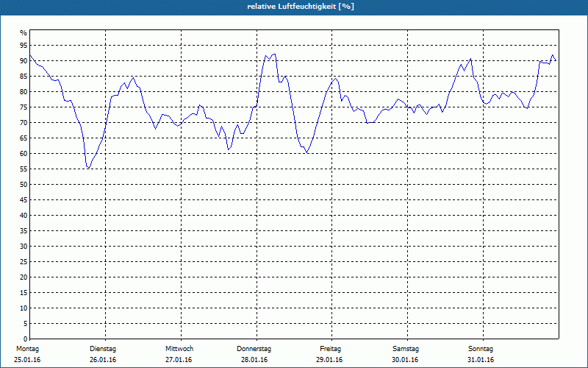Click the '%' unit label on y-axis
Viewport: 588px width, 368px height.
(x=24, y=33)
